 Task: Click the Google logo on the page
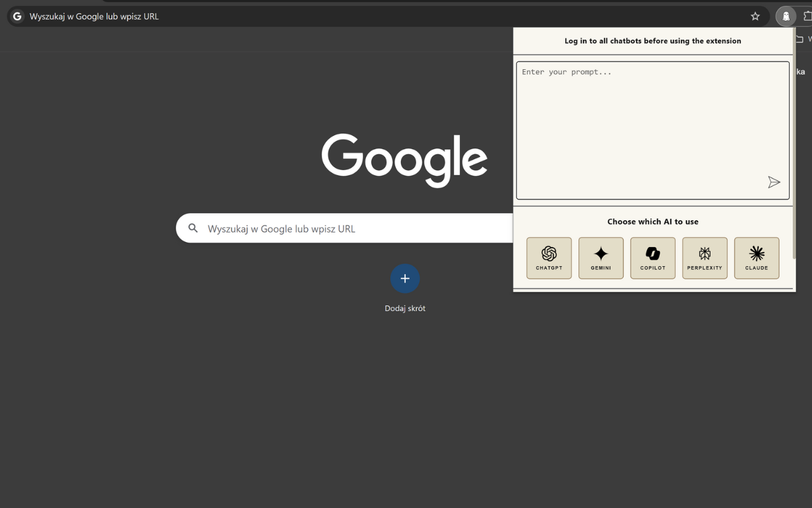tap(404, 161)
